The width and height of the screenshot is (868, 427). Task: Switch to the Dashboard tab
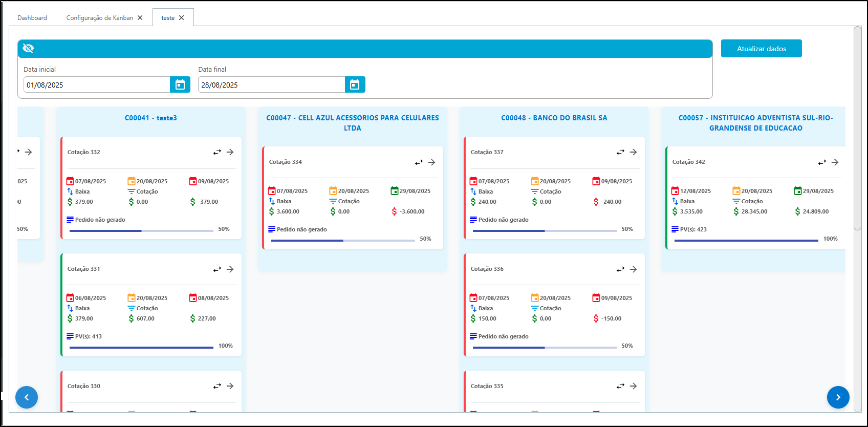pos(32,18)
